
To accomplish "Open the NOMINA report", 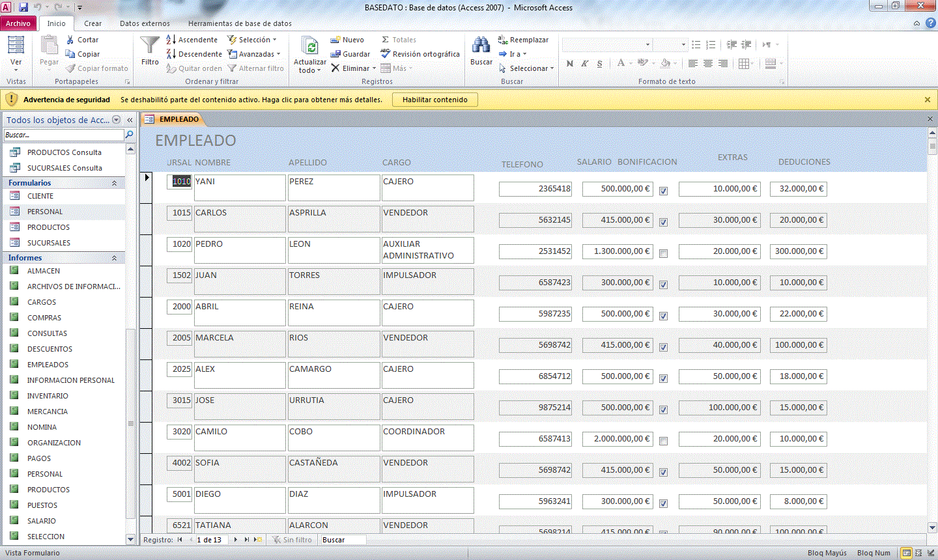I will [x=42, y=427].
